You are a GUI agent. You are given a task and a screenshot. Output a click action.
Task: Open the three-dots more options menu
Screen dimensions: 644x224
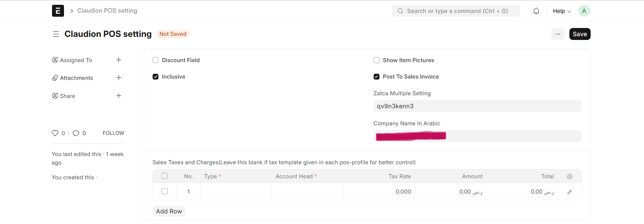[x=558, y=34]
